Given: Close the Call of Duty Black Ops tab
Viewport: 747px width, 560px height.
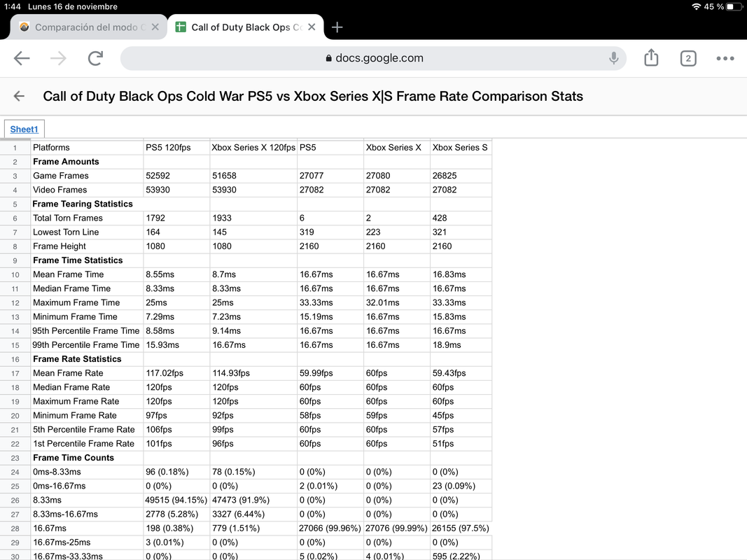Looking at the screenshot, I should (x=312, y=27).
